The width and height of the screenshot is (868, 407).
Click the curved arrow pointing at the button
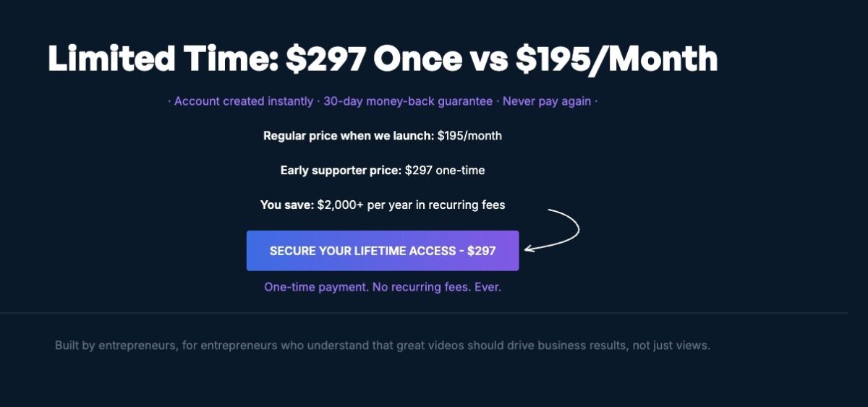point(553,231)
